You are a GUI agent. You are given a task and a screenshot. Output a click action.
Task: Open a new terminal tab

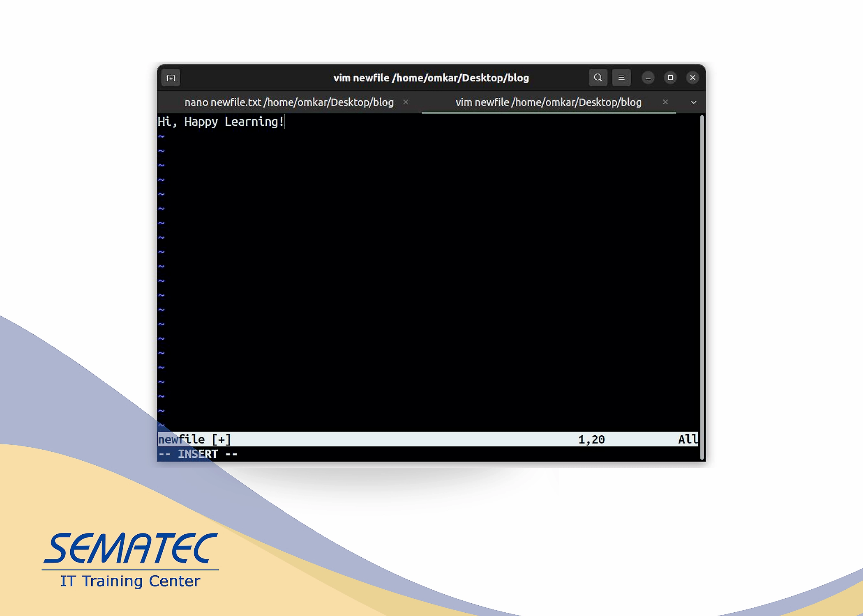pyautogui.click(x=171, y=78)
